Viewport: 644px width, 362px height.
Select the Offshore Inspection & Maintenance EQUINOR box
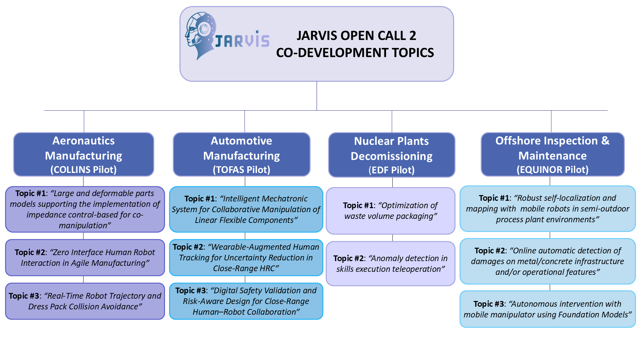[x=552, y=155]
